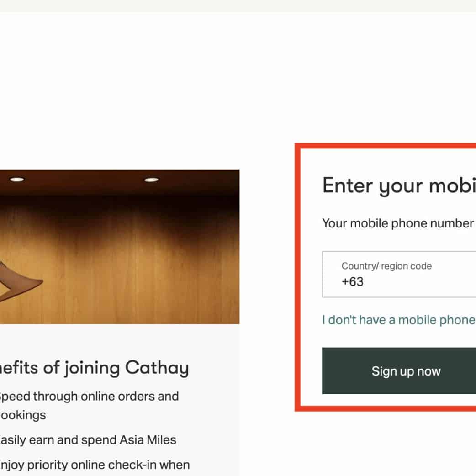Viewport: 476px width, 476px height.
Task: Click the word "Cathay" in benefits heading
Action: 157,368
